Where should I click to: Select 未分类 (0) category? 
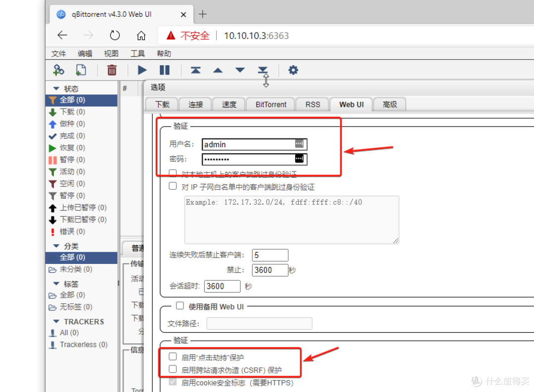[71, 269]
